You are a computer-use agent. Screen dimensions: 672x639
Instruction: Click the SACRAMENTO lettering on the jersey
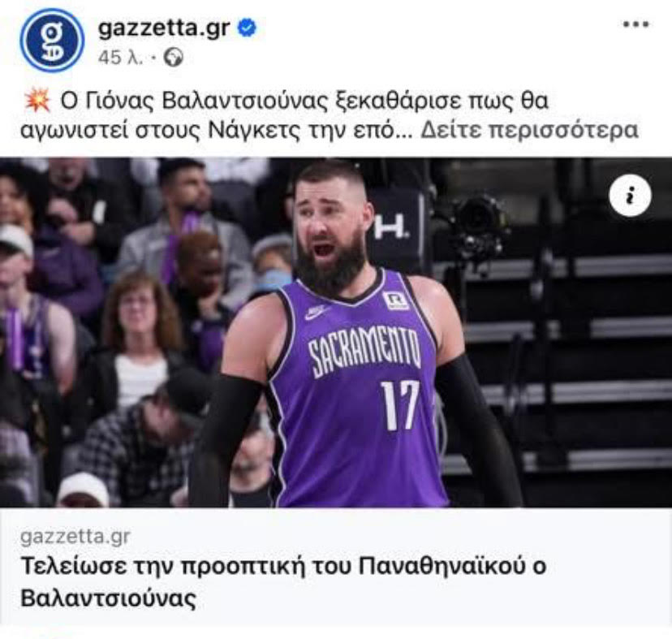coord(364,351)
